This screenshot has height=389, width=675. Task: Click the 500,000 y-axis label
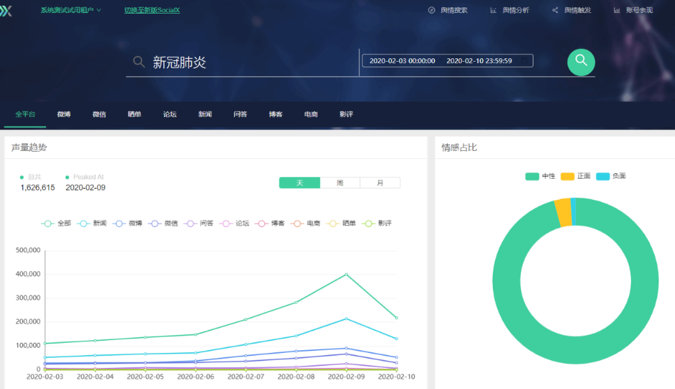(x=28, y=250)
